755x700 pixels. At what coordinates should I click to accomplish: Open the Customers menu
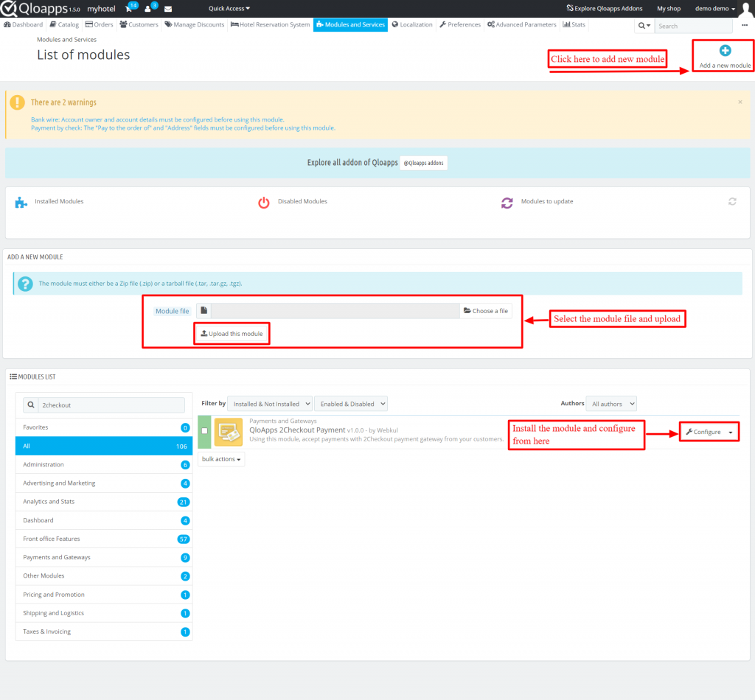[x=139, y=24]
